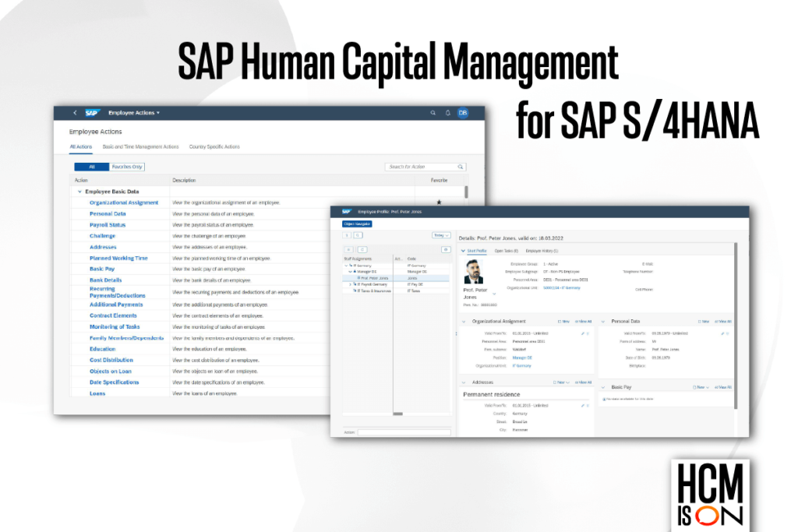The width and height of the screenshot is (798, 532).
Task: Select the All segment of the filter toggle
Action: [x=93, y=167]
